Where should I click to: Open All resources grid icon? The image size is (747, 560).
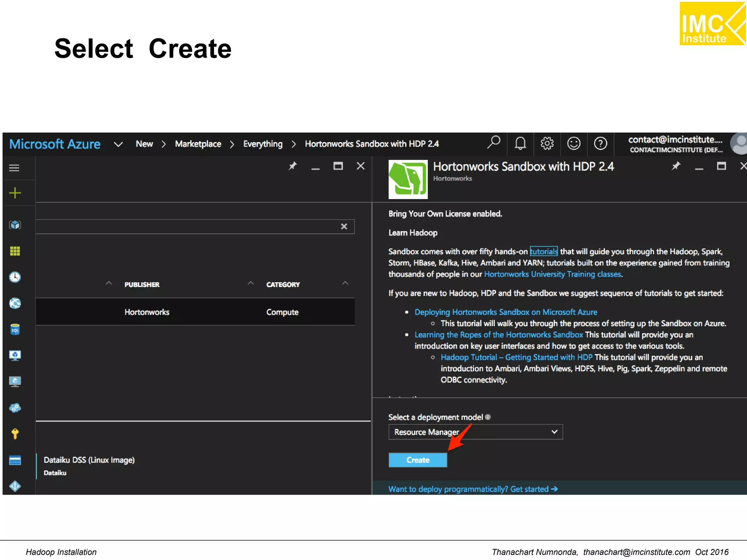15,251
